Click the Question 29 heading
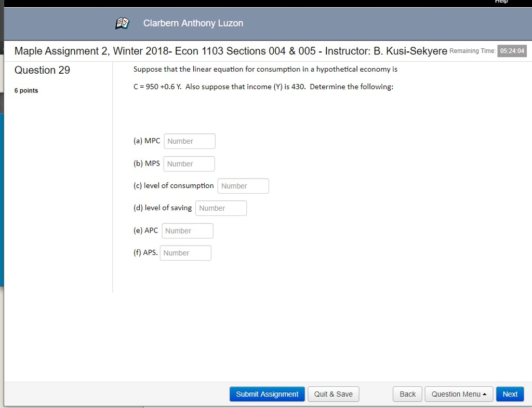Viewport: 532px width, 408px height. 42,70
